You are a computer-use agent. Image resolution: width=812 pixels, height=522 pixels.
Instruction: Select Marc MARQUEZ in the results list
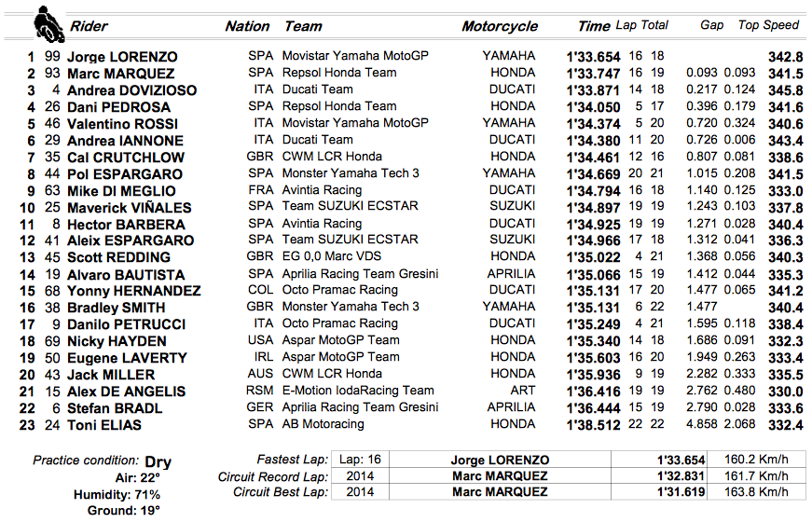click(120, 74)
